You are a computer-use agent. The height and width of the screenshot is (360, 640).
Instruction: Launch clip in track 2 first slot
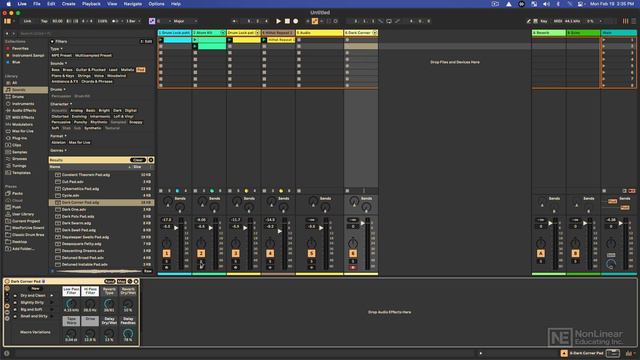(x=195, y=40)
